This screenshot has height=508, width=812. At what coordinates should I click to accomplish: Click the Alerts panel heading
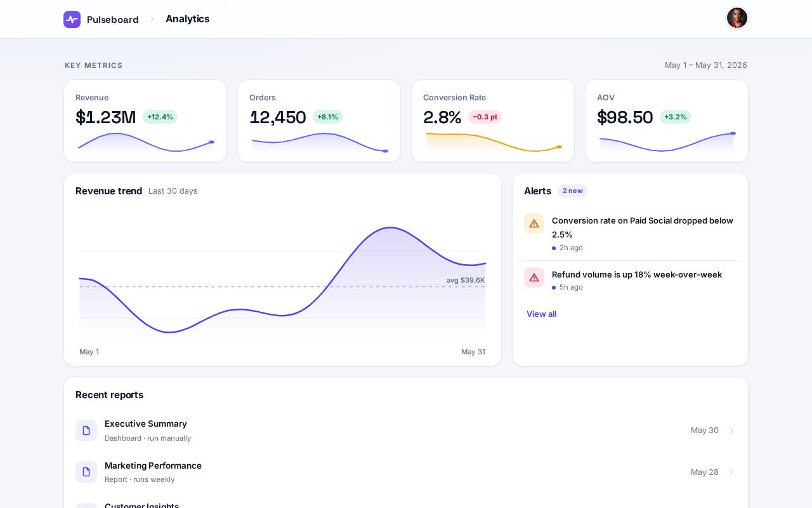pyautogui.click(x=538, y=191)
